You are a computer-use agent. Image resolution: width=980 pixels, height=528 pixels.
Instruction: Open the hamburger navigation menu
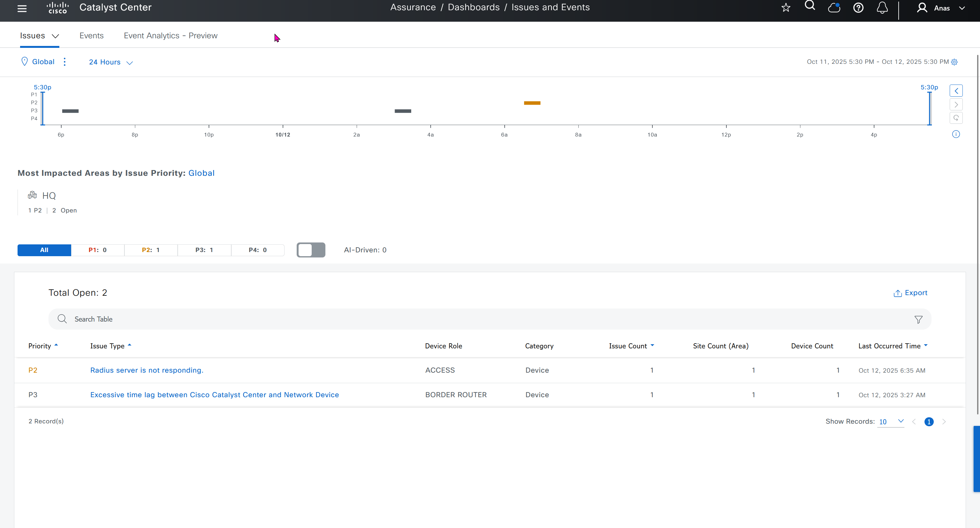tap(22, 8)
